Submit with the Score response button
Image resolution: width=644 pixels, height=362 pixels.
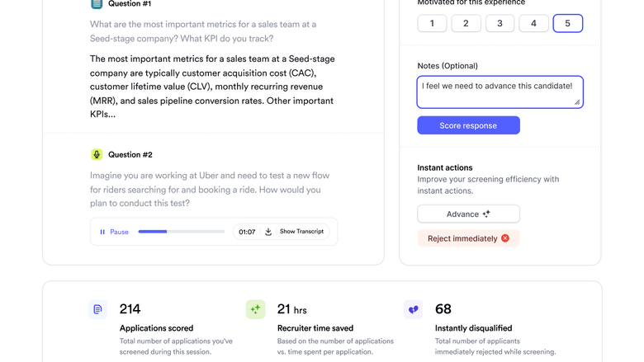[x=468, y=125]
